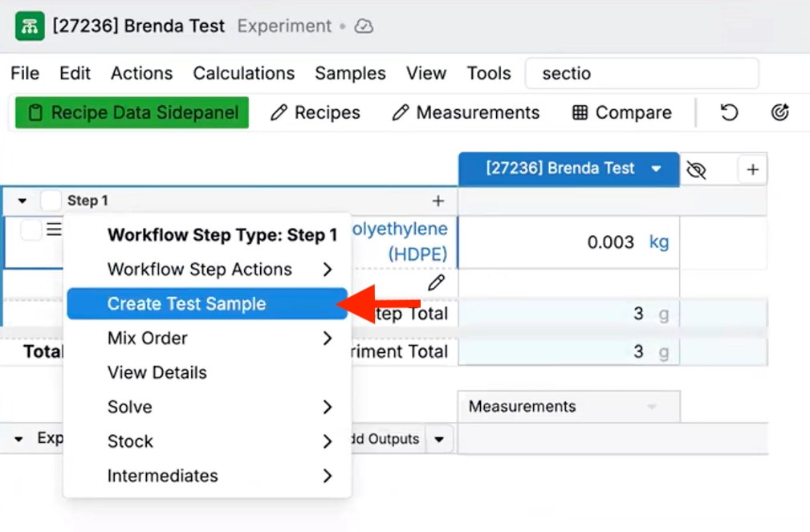
Task: Click the undo arrow icon
Action: click(x=729, y=112)
